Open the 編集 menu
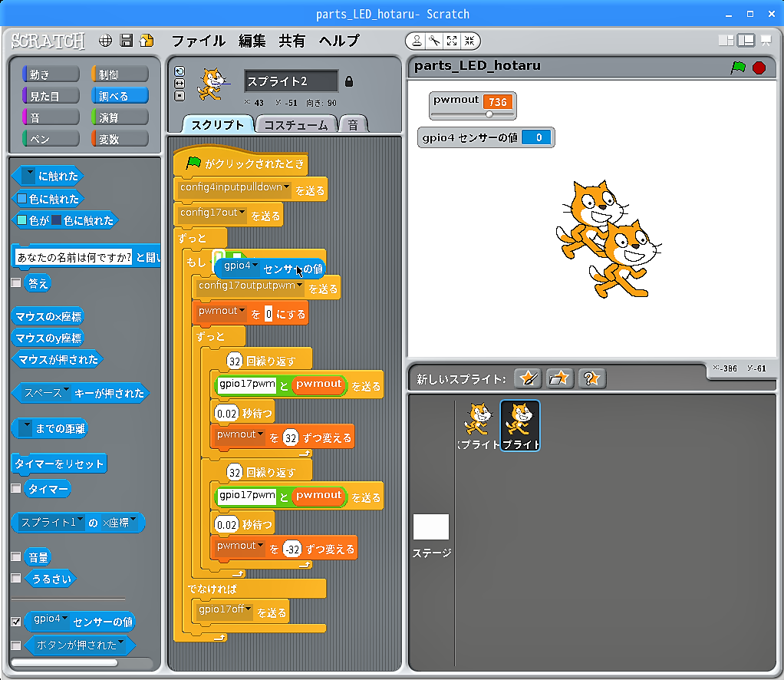 tap(252, 41)
